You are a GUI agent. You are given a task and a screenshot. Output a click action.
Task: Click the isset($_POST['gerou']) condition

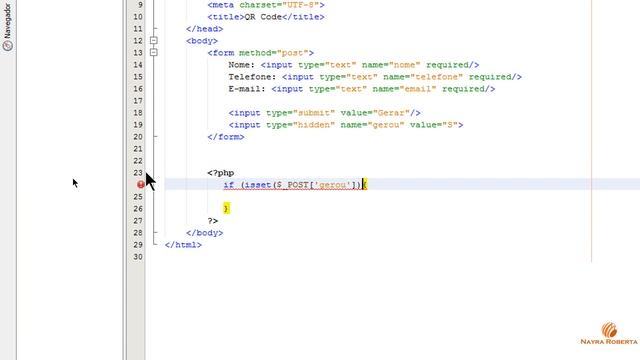[x=303, y=185]
